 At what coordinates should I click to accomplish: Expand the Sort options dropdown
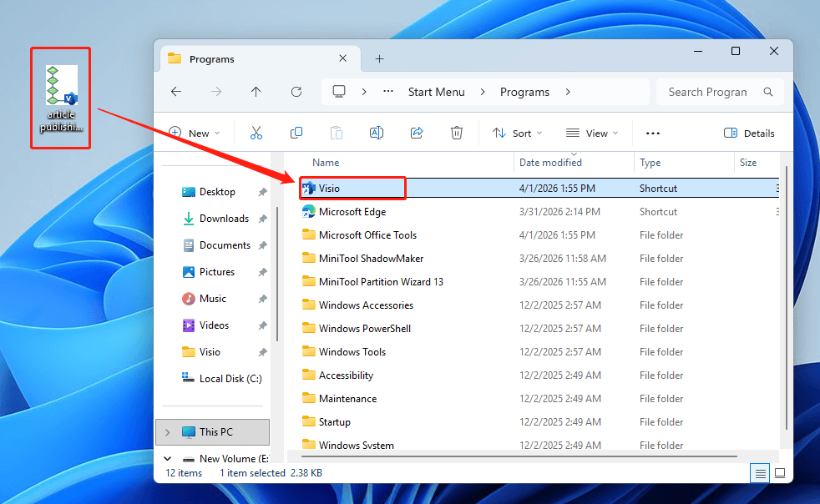518,133
